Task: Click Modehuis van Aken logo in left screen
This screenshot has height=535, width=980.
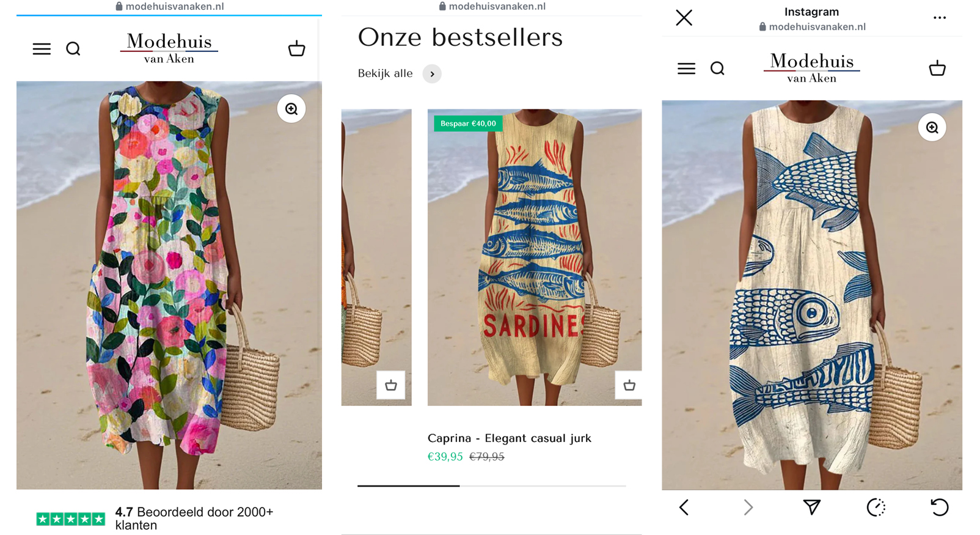Action: coord(169,48)
